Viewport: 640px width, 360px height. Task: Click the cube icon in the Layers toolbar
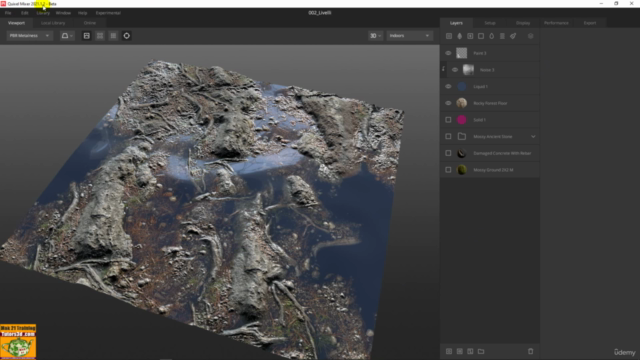click(x=531, y=36)
